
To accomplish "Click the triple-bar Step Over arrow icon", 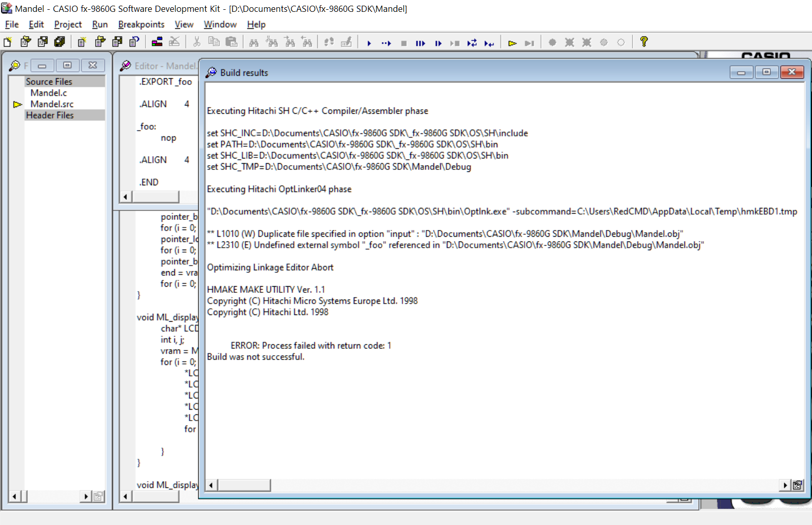I will (x=421, y=43).
